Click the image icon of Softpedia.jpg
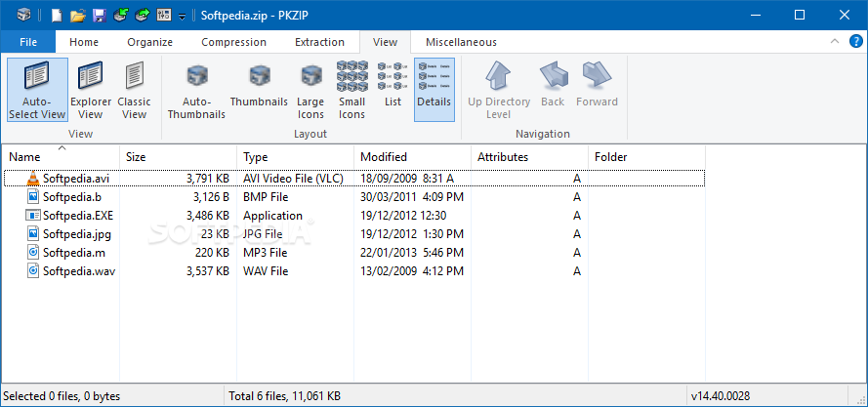Screen dimensions: 868x407 point(33,233)
